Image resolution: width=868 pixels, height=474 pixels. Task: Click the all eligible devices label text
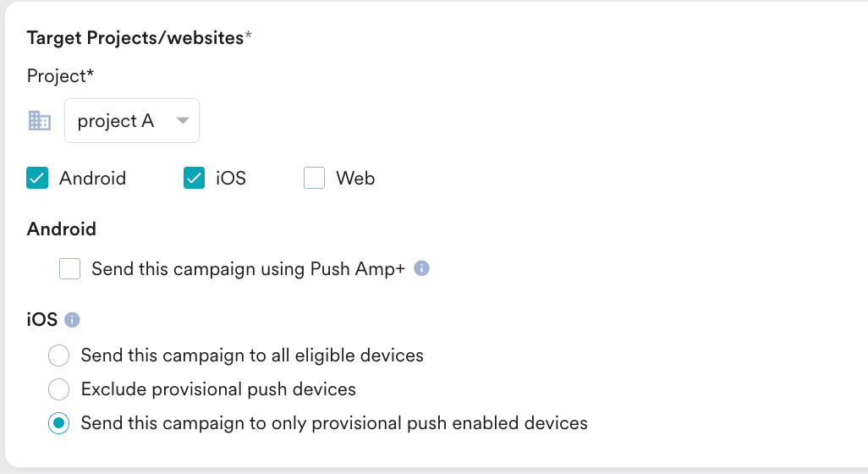coord(252,355)
